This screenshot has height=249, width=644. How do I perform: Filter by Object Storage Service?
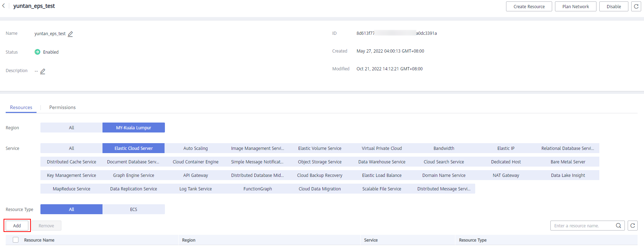click(x=320, y=162)
